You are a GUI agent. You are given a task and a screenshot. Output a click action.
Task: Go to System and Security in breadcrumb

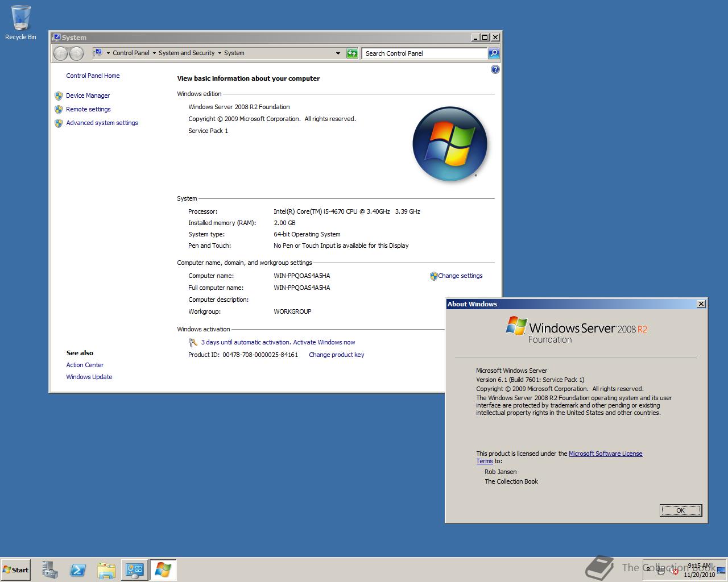tap(187, 53)
